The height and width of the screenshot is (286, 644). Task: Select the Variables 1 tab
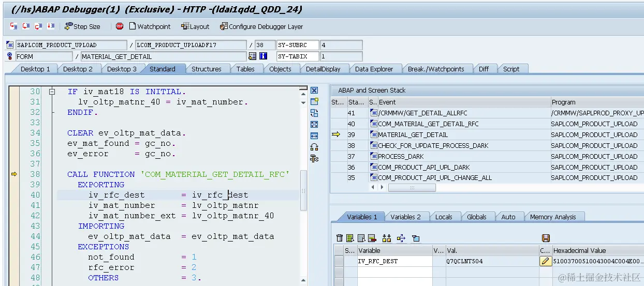[362, 217]
